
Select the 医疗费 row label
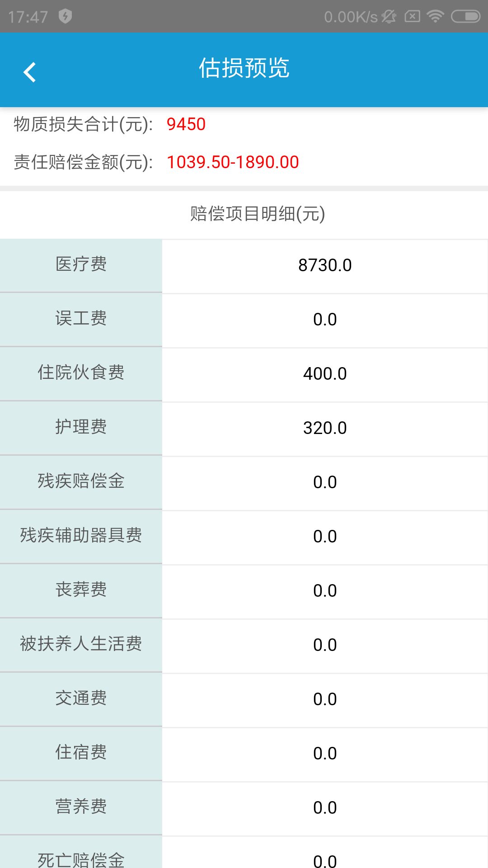(81, 264)
